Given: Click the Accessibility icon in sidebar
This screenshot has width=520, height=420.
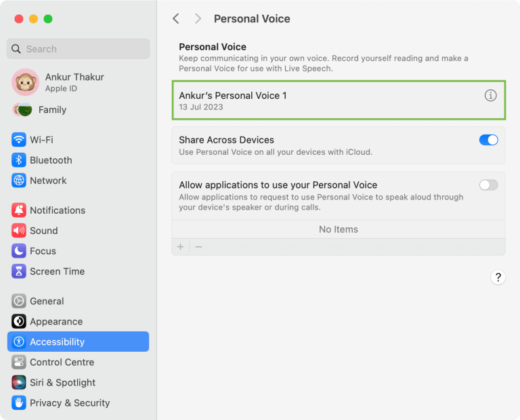Looking at the screenshot, I should 19,342.
